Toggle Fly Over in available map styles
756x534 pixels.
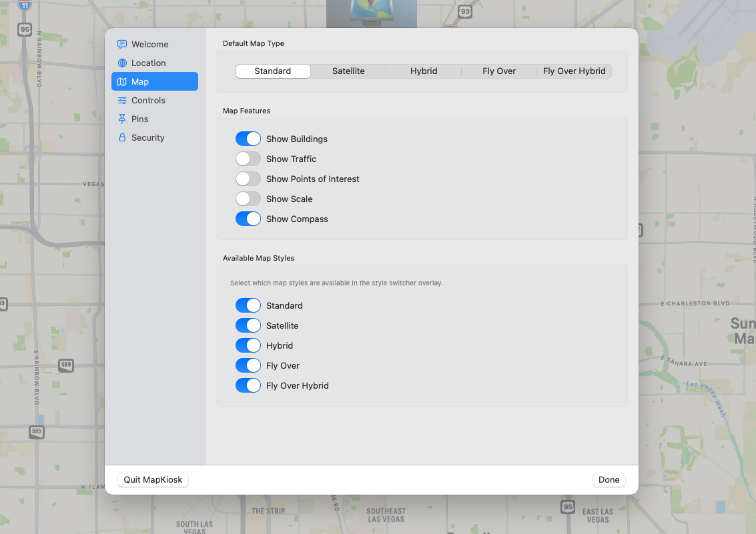248,365
